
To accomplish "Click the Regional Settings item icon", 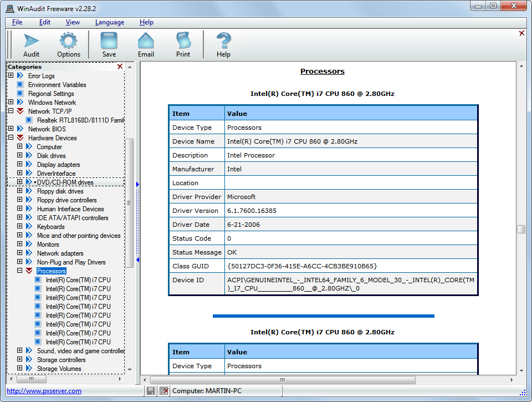I will click(21, 93).
